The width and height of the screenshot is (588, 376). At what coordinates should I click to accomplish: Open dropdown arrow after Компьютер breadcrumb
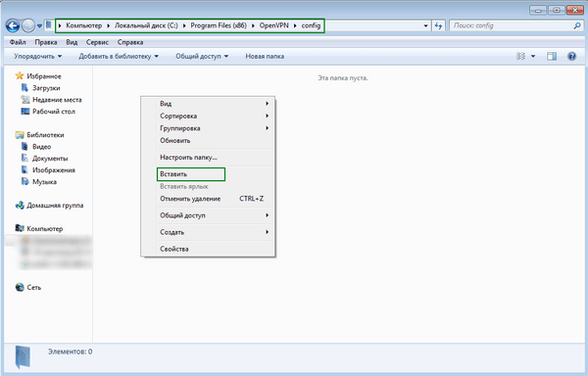[x=109, y=25]
